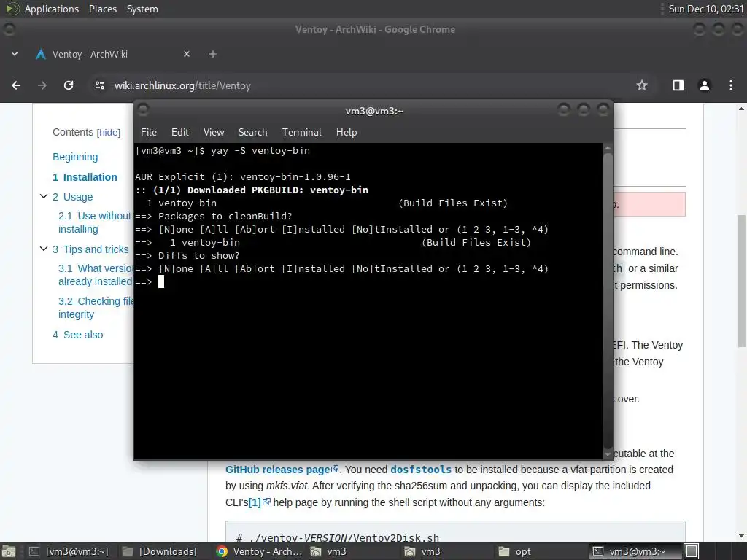Click the terminal window menu icon

[142, 110]
